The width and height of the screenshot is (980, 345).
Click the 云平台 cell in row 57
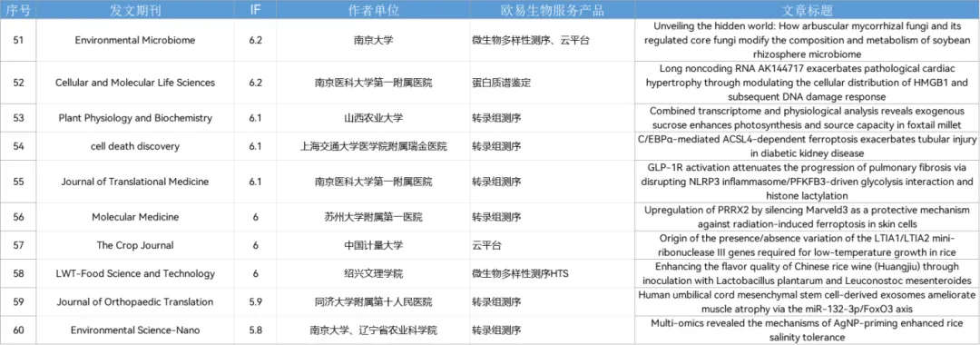tap(552, 245)
